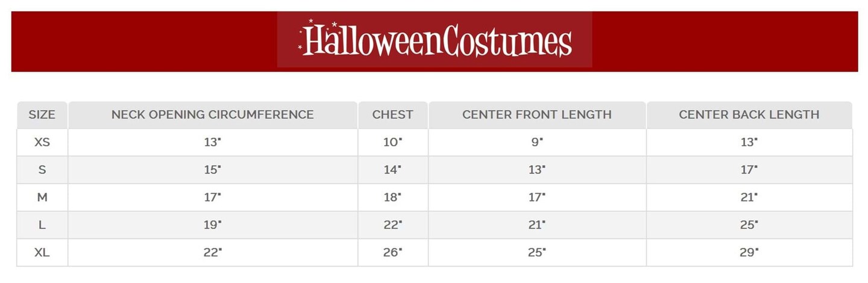
Task: Click the CHEST column header
Action: click(392, 114)
